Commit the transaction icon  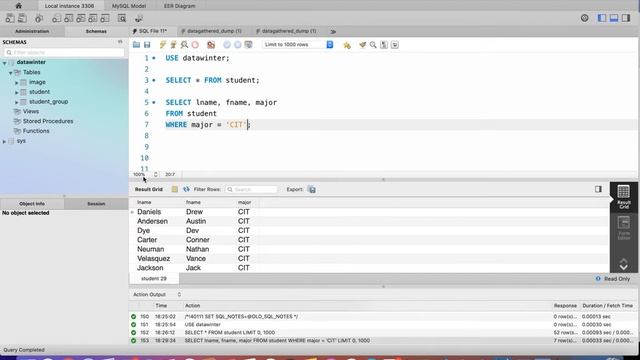pos(227,45)
